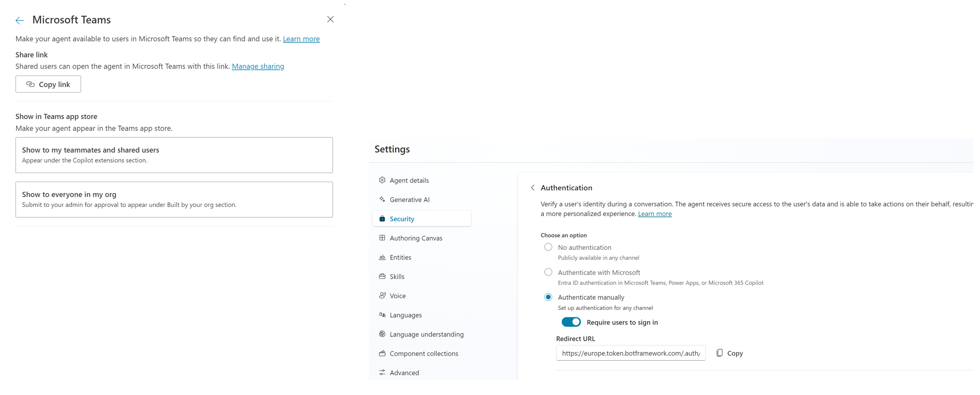980x395 pixels.
Task: Click the Languages icon in sidebar
Action: (382, 315)
